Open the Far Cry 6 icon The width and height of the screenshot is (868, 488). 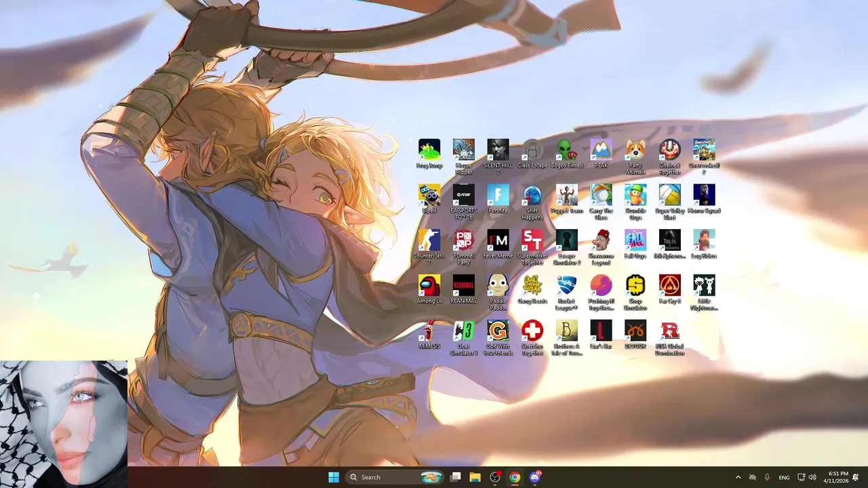tap(670, 290)
